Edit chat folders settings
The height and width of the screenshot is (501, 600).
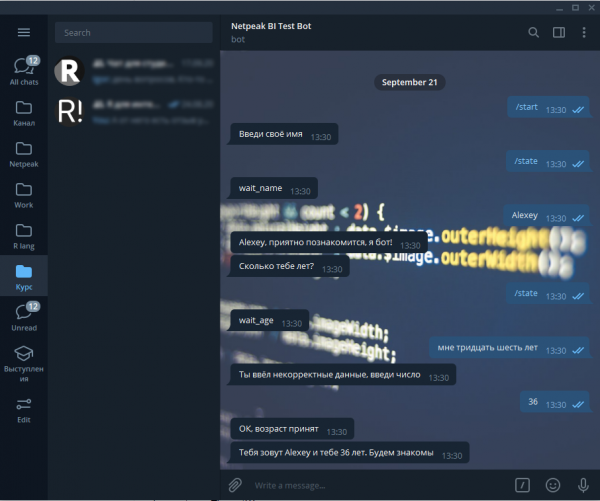(24, 410)
